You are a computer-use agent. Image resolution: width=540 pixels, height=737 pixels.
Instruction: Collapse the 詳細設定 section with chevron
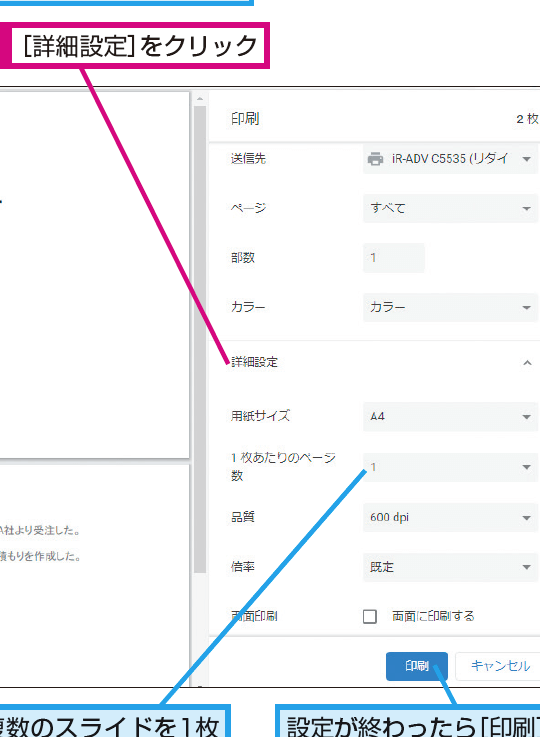(527, 362)
